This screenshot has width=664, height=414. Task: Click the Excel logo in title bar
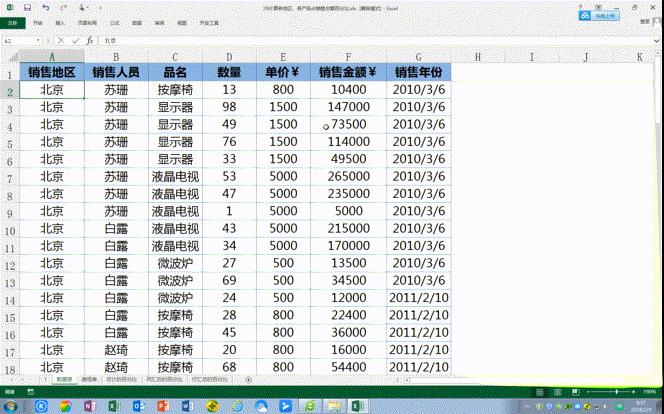9,8
